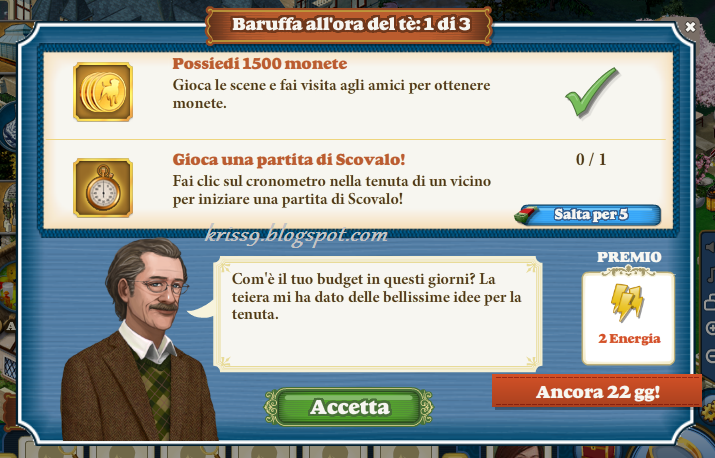Screen dimensions: 715x458
Task: Click the green checkmark for completed task
Action: [x=592, y=92]
